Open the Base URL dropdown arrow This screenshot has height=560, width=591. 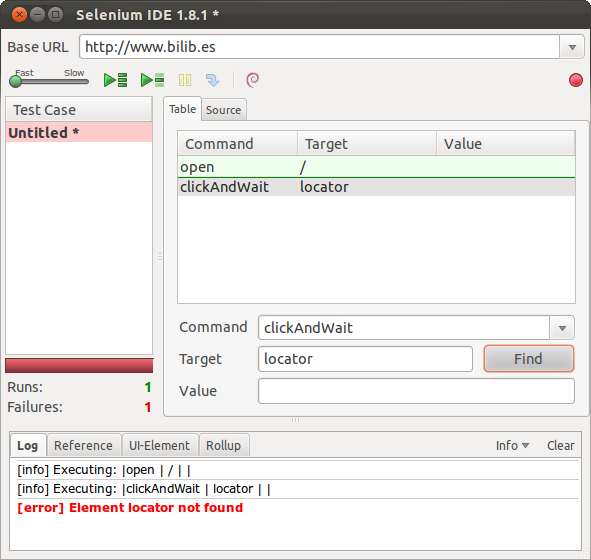572,47
